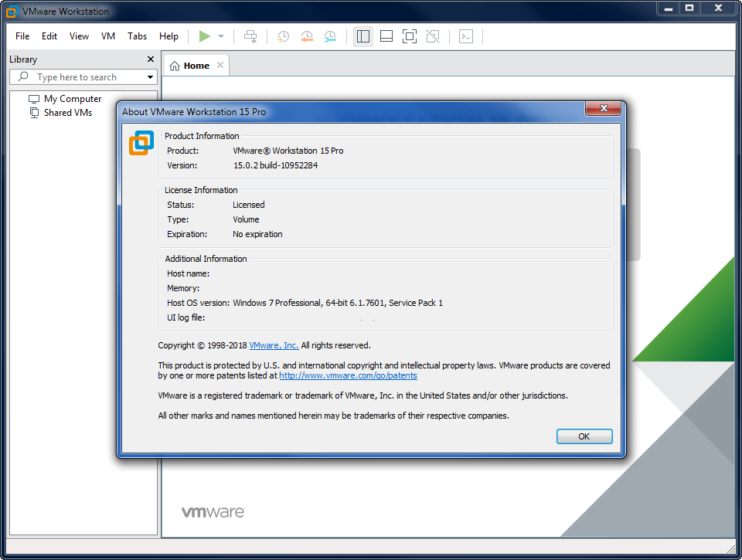Open the View menu
Image resolution: width=742 pixels, height=560 pixels.
coord(79,36)
